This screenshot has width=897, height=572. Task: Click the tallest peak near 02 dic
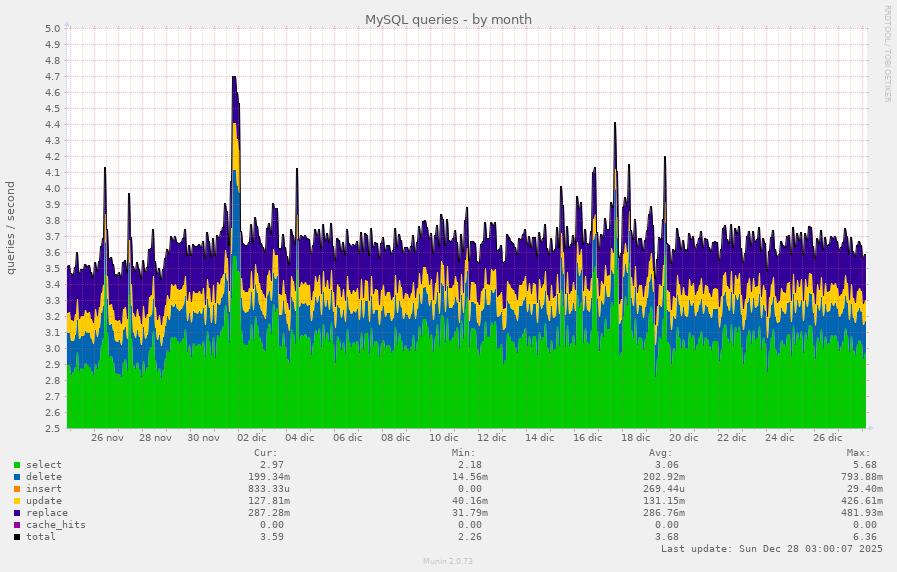234,78
